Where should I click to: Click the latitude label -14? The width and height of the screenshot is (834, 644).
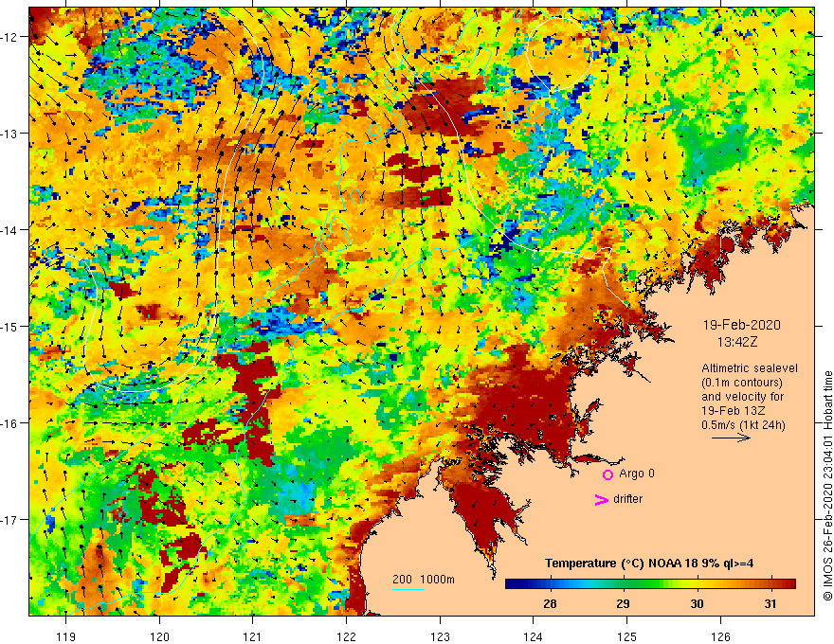[x=9, y=230]
